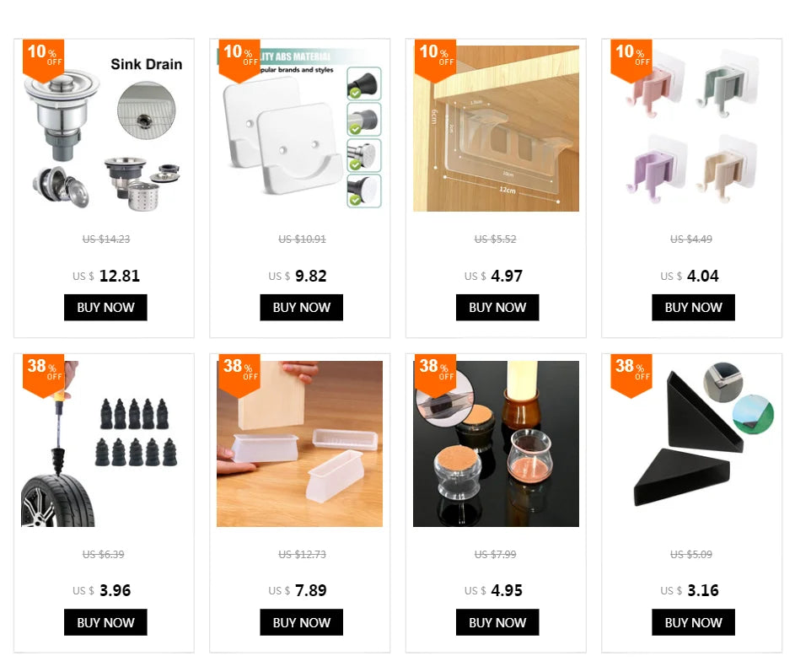This screenshot has height=672, width=795.
Task: Open the black triangle corner protector image
Action: click(691, 444)
